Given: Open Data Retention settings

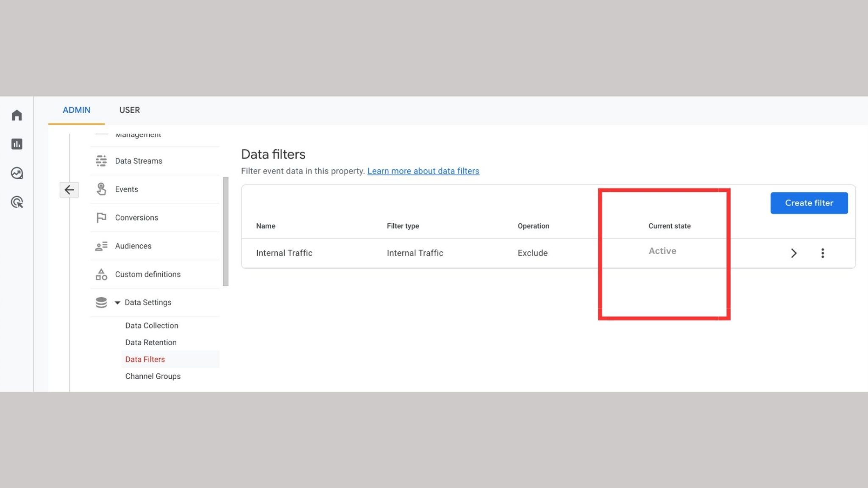Looking at the screenshot, I should [151, 342].
